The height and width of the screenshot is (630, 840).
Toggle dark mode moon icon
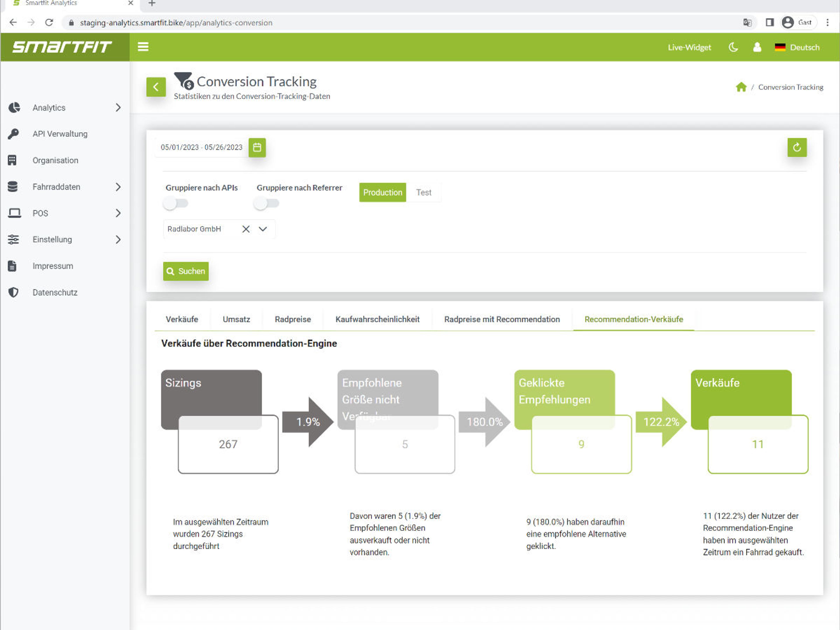click(733, 47)
